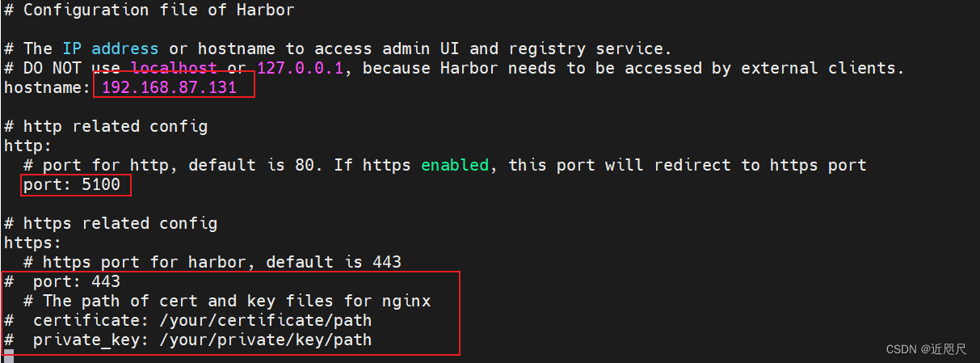Click the commented port: 443 line

pos(62,281)
